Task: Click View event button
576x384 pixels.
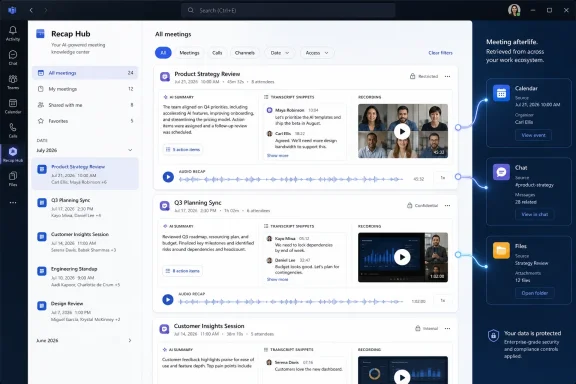Action: [533, 135]
